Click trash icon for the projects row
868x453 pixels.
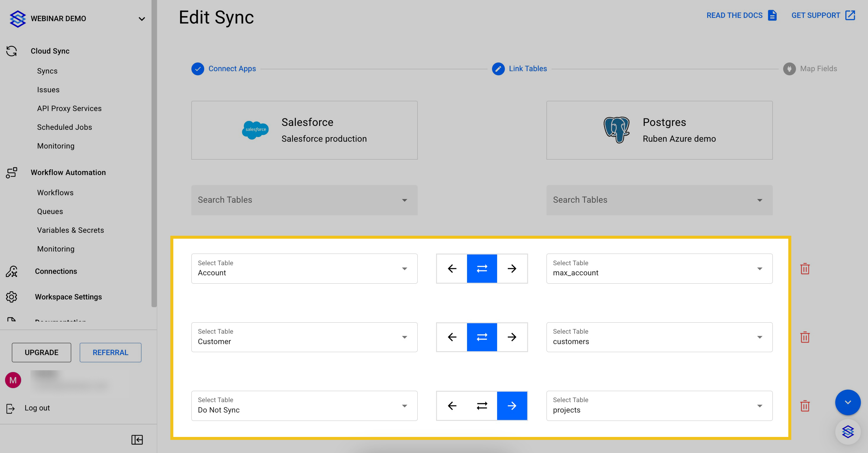(805, 405)
